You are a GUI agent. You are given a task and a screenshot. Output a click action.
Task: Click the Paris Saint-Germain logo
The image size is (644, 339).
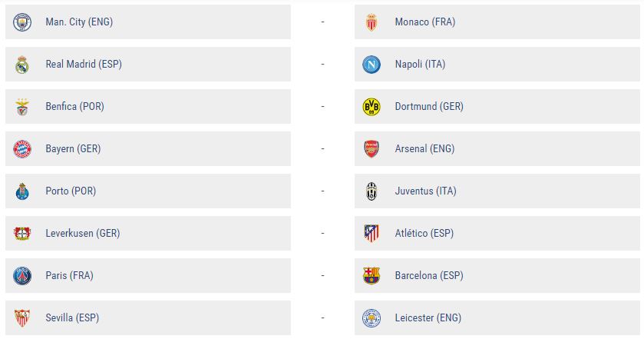coord(22,276)
